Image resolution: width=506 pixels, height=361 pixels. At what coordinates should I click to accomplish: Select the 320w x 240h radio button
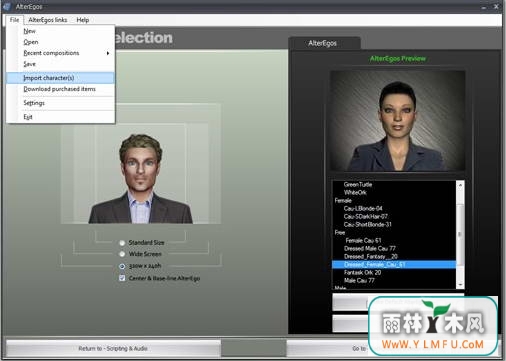122,266
